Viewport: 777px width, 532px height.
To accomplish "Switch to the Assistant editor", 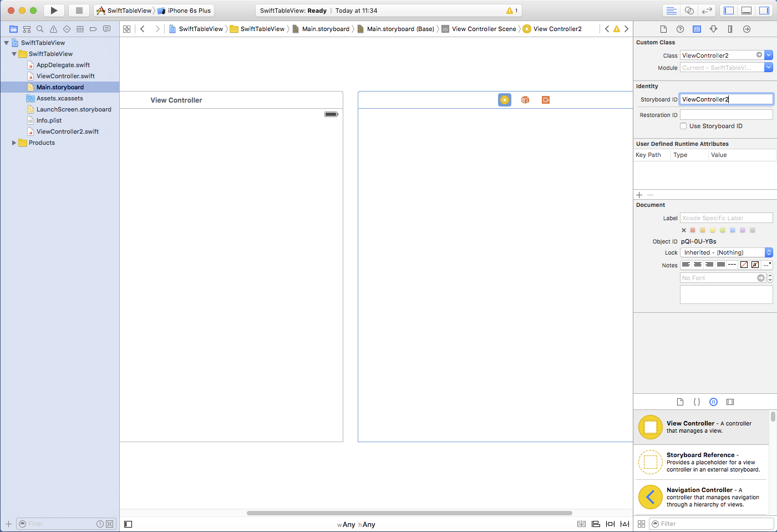I will [689, 11].
